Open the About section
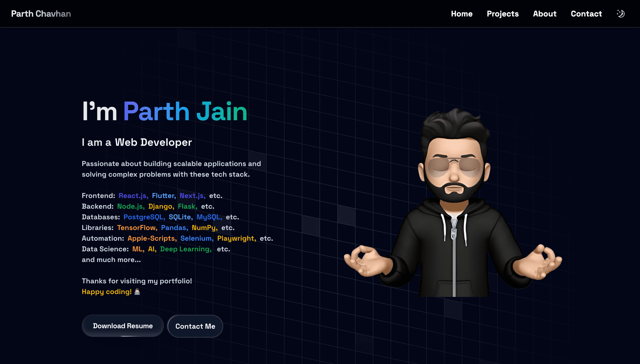640x364 pixels. click(544, 14)
